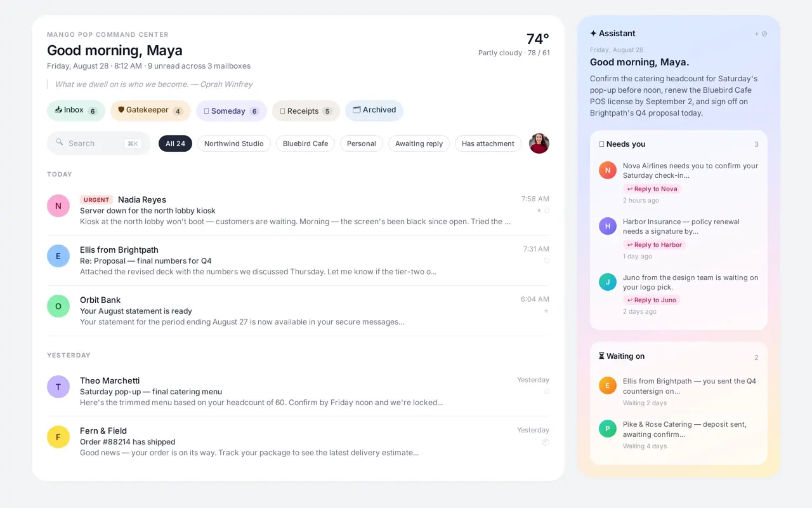Enable the Awaiting reply filter
Image resolution: width=812 pixels, height=508 pixels.
click(x=419, y=144)
